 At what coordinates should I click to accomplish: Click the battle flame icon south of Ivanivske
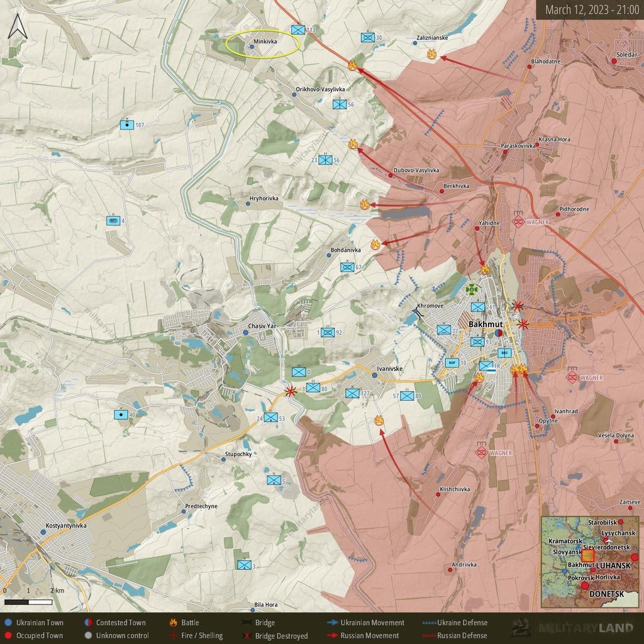point(379,420)
